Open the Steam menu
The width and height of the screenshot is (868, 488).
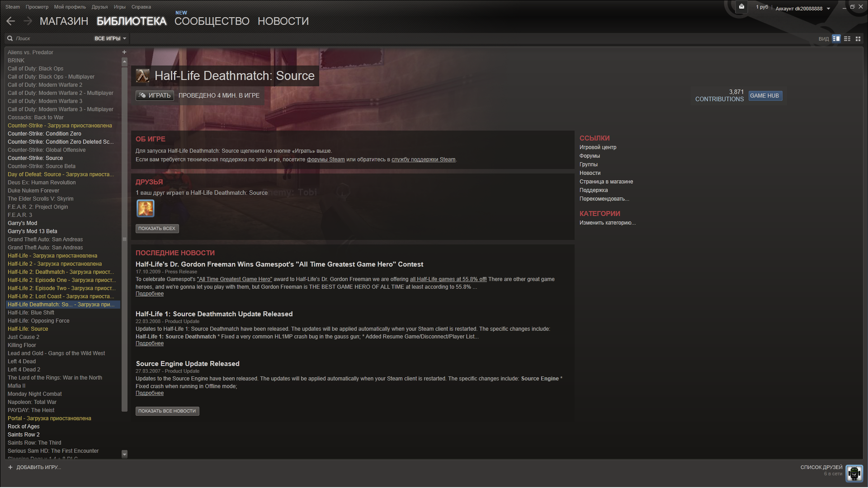point(13,7)
